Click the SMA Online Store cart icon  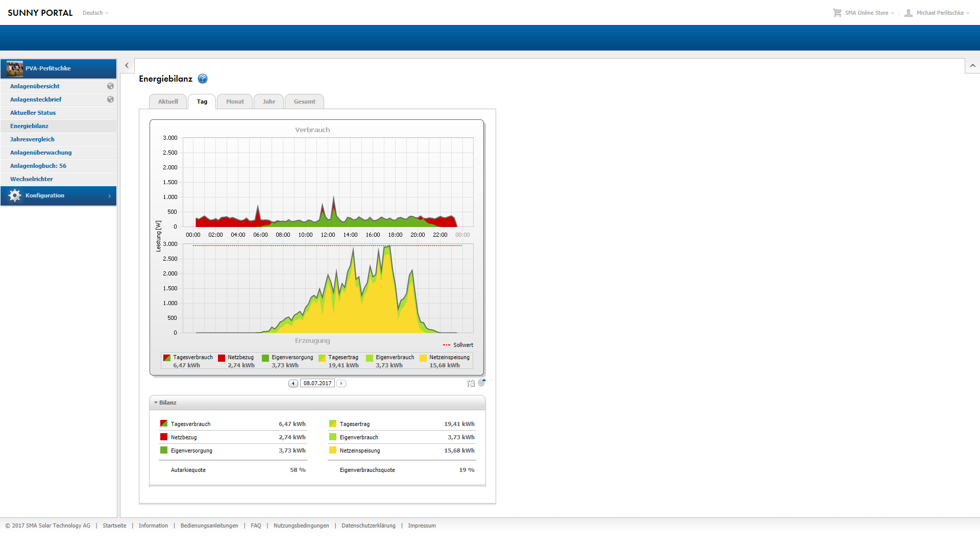[837, 13]
